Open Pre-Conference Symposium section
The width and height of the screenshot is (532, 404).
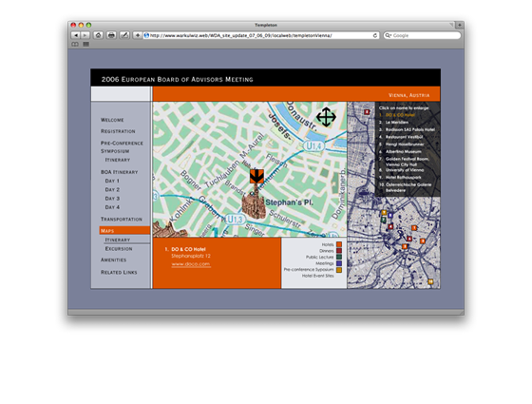tap(122, 147)
